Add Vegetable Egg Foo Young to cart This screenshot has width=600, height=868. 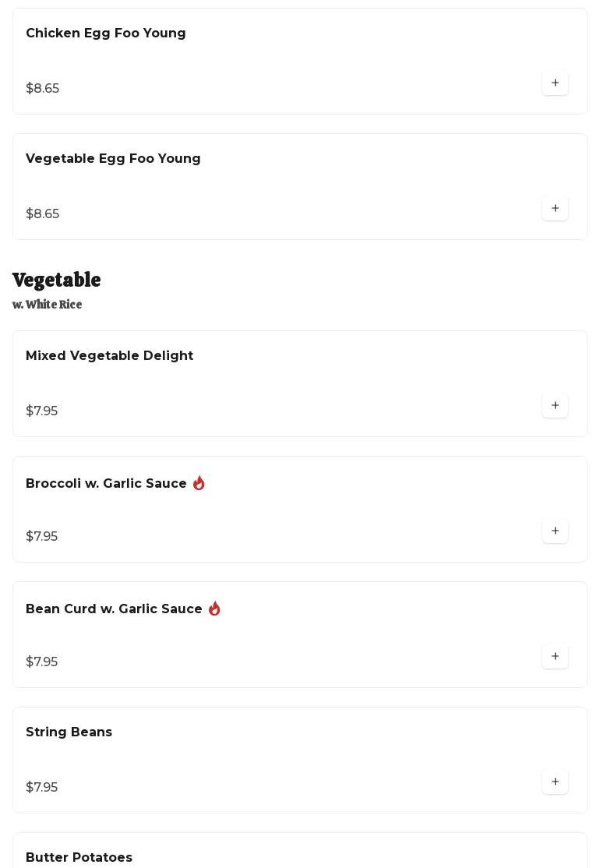pos(555,209)
